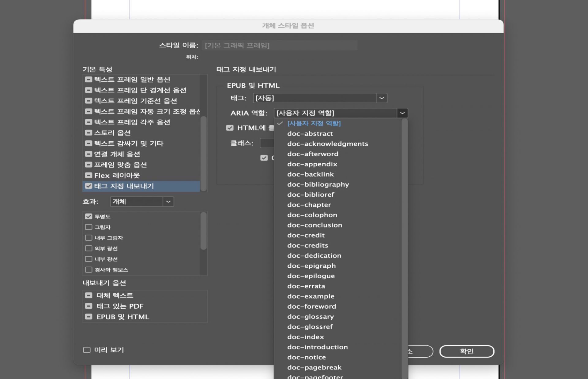Toggle the 대체 텍스트 export option icon
Viewport: 588px width, 379px height.
pyautogui.click(x=89, y=295)
